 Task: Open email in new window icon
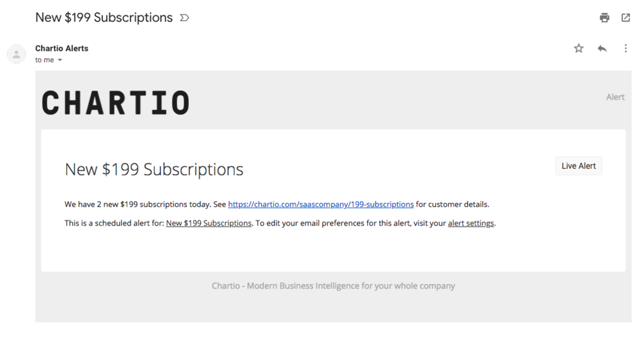click(x=625, y=17)
